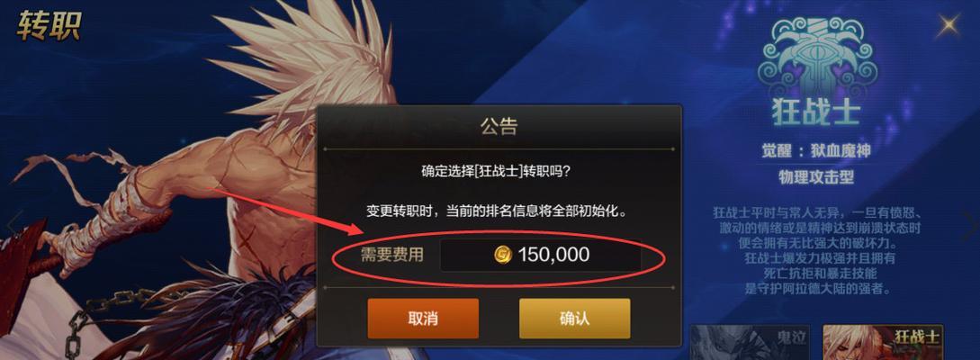Click the 150,000 cost amount field

click(541, 255)
